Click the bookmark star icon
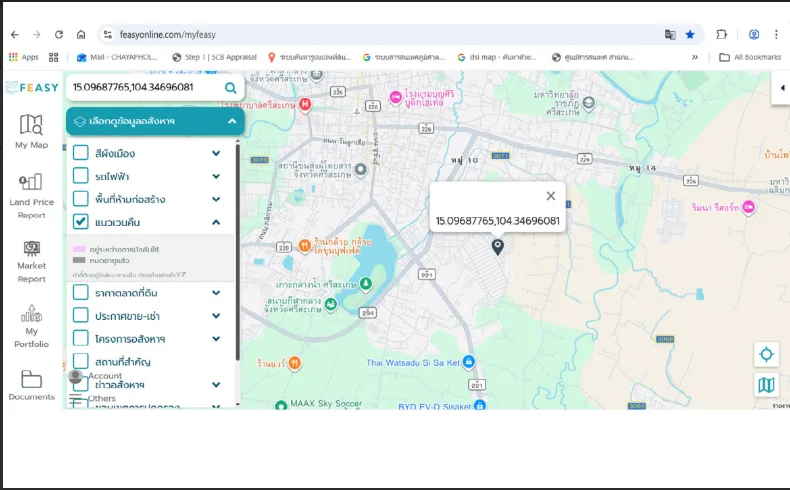 pyautogui.click(x=690, y=35)
